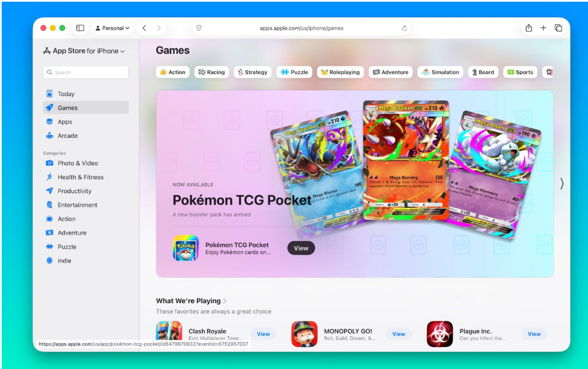
Task: Select the Racing category chip
Action: point(211,72)
